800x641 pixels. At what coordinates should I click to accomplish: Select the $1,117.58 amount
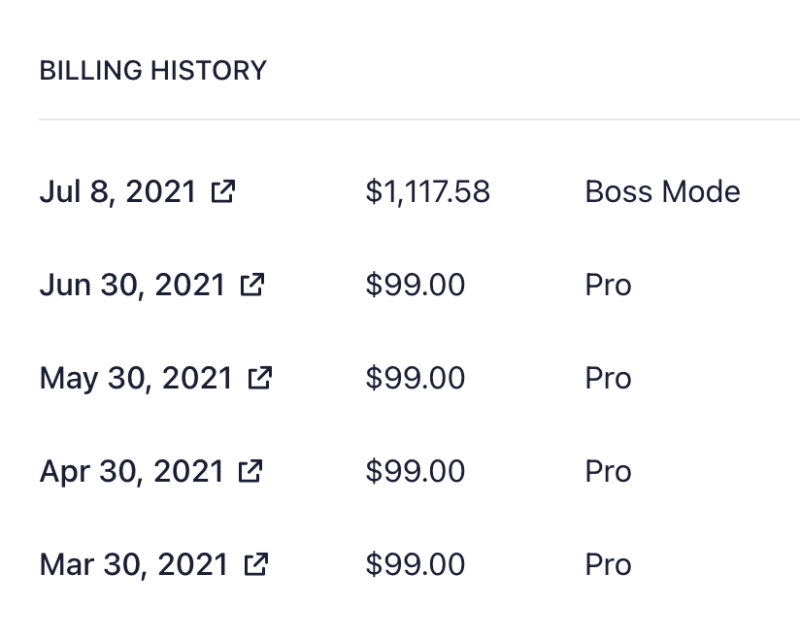[428, 192]
